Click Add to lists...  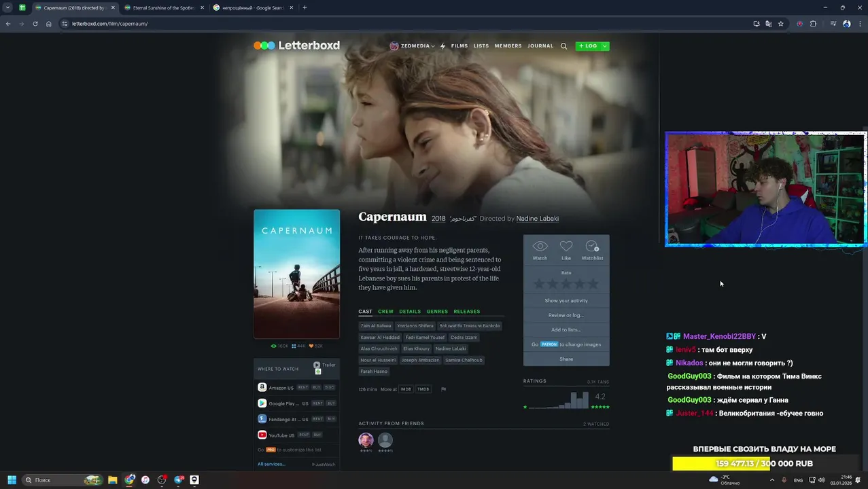click(566, 330)
